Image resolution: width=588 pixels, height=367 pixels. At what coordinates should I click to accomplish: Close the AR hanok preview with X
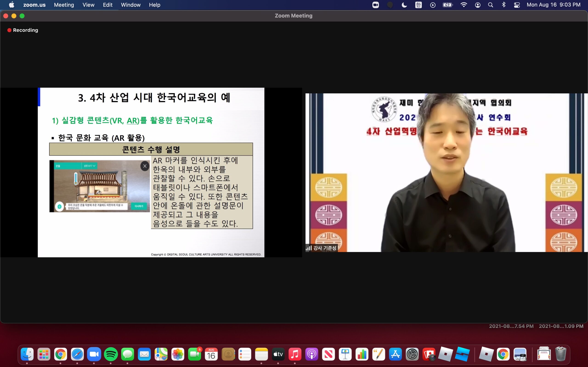coord(145,166)
